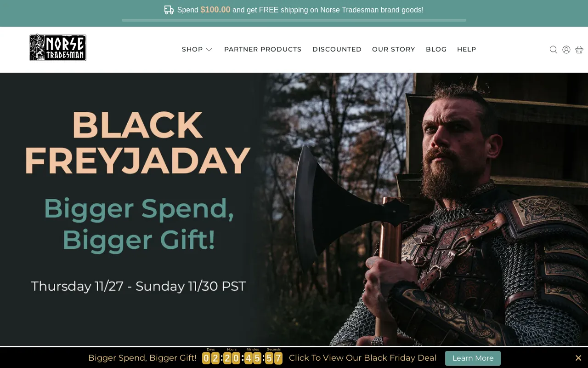Click the free shipping progress bar

pos(294,20)
